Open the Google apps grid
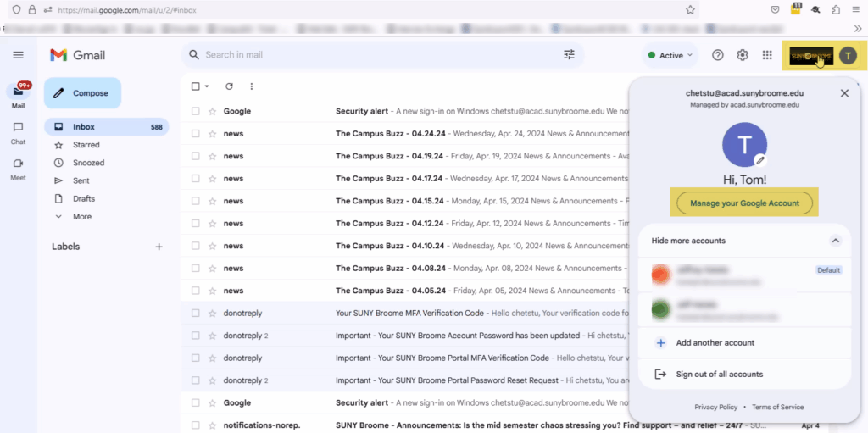Image resolution: width=868 pixels, height=433 pixels. pos(766,55)
